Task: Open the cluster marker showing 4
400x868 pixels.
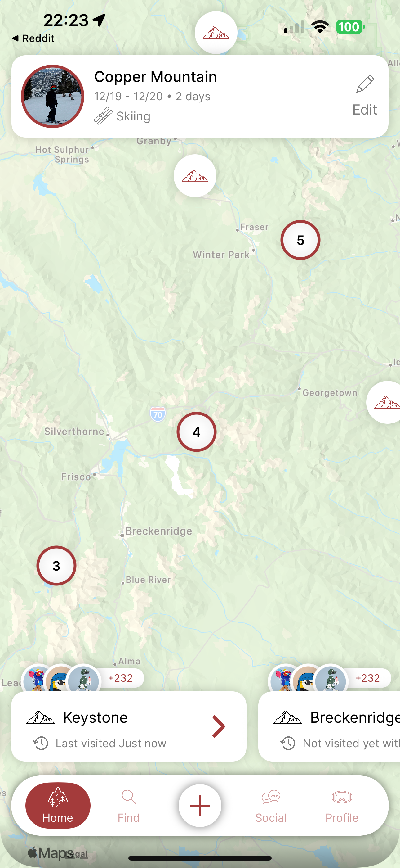Action: [197, 432]
